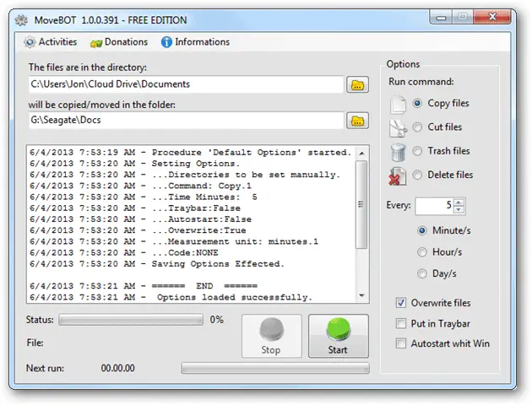The image size is (532, 405).
Task: Choose Minute/s as interval unit
Action: coord(421,231)
